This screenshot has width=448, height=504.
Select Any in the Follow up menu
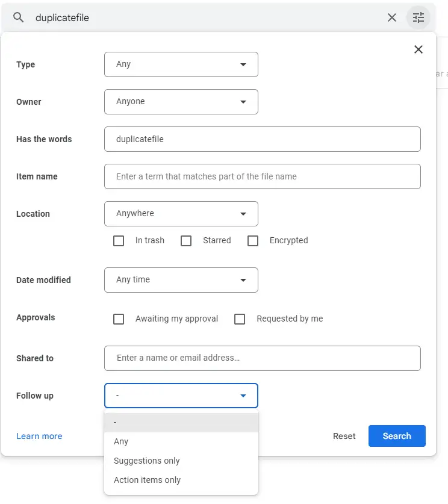120,441
